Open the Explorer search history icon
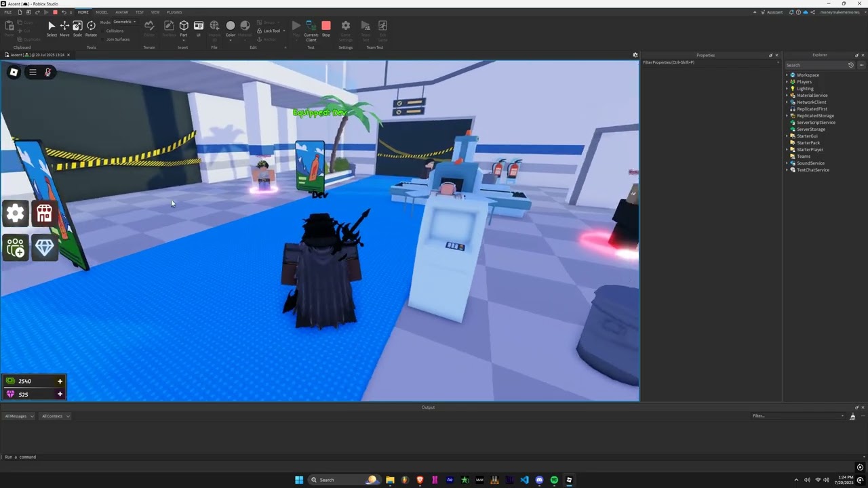Image resolution: width=868 pixels, height=488 pixels. click(851, 65)
